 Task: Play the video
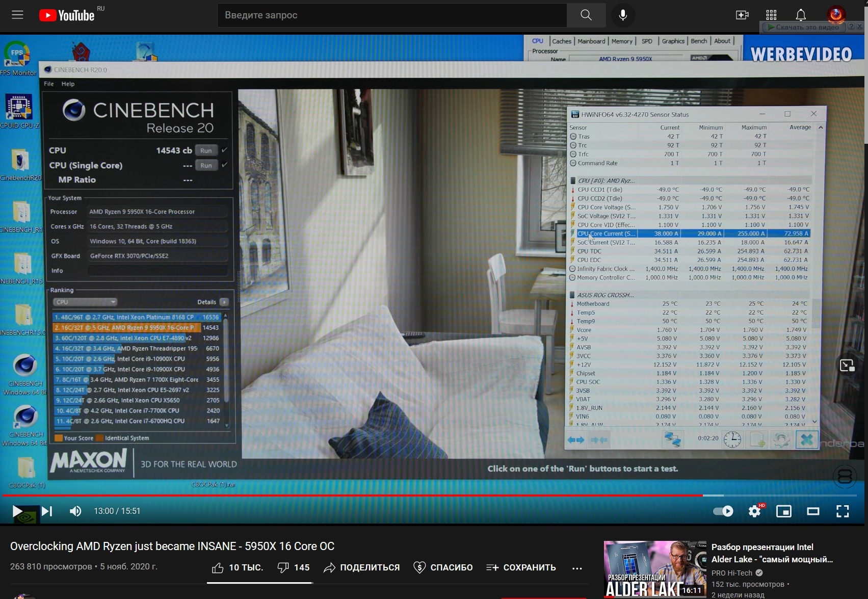[x=17, y=511]
